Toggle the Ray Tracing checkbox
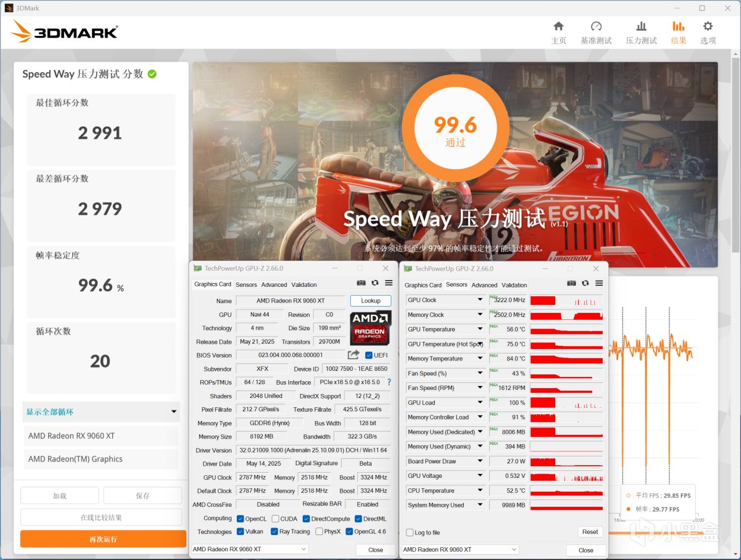The width and height of the screenshot is (741, 560). tap(274, 532)
